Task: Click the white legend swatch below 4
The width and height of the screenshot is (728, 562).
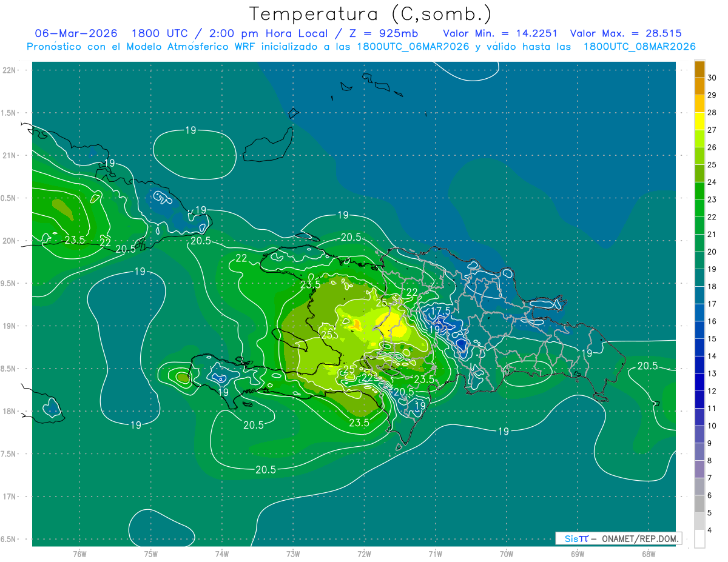Action: tap(699, 539)
